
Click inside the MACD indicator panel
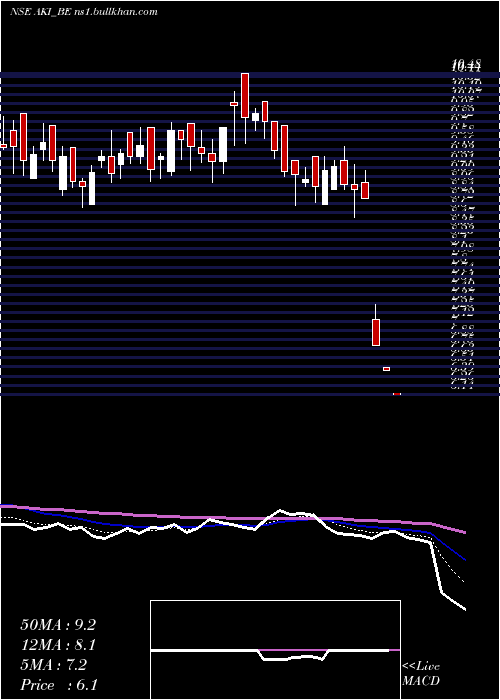275,650
